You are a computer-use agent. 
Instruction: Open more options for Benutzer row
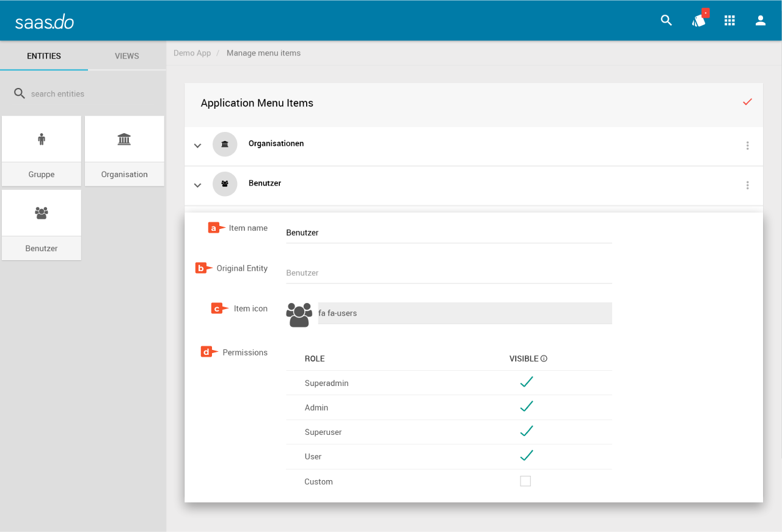pos(747,186)
